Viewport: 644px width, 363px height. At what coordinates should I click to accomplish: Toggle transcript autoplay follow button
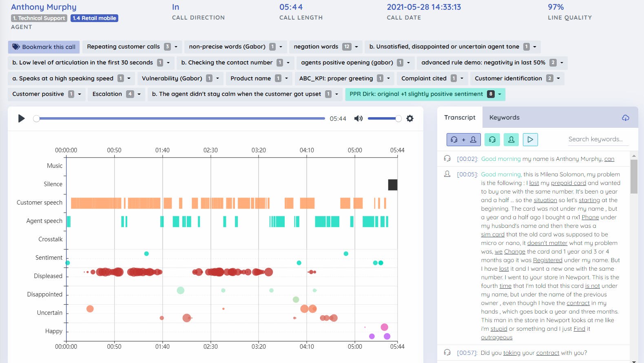point(530,140)
